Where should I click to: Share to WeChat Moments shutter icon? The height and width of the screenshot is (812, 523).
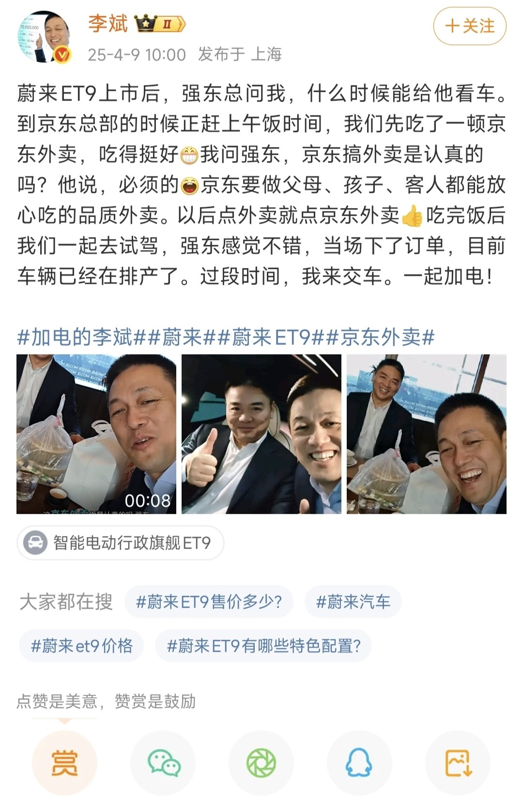(261, 763)
